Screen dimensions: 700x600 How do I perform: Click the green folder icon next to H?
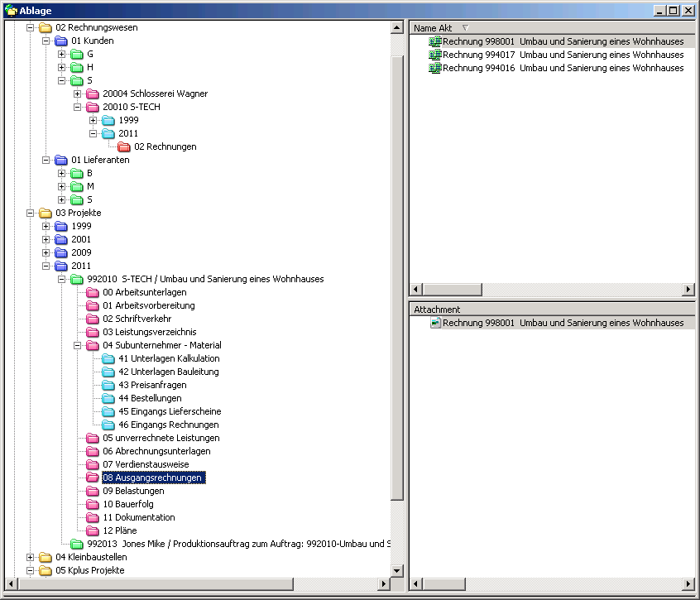[x=77, y=67]
